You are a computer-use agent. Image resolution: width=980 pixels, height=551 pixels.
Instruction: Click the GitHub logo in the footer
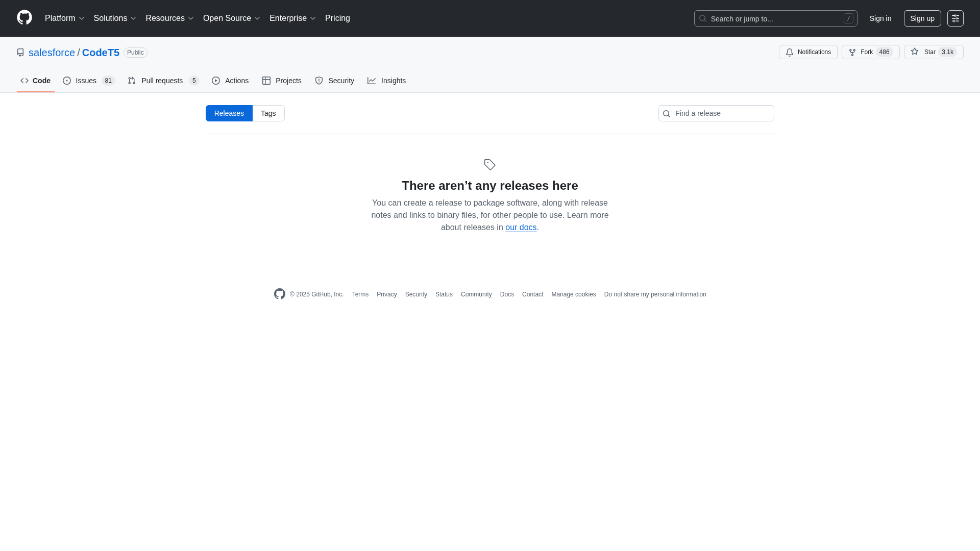click(280, 294)
